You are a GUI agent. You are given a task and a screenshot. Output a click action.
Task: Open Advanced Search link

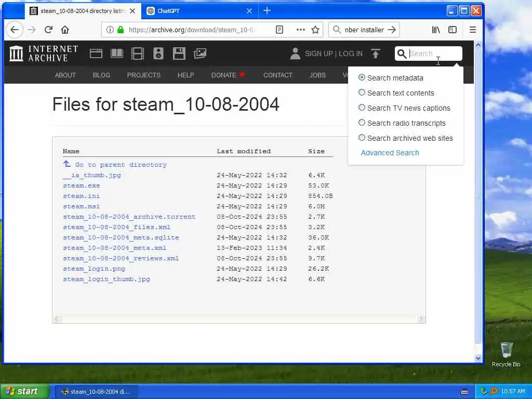pos(390,153)
